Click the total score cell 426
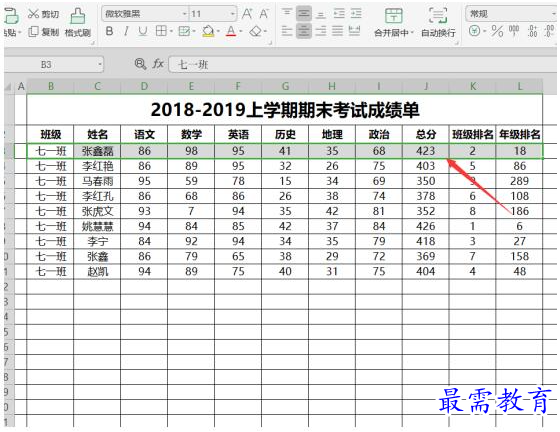Screen dimensions: 560x432 tap(425, 226)
